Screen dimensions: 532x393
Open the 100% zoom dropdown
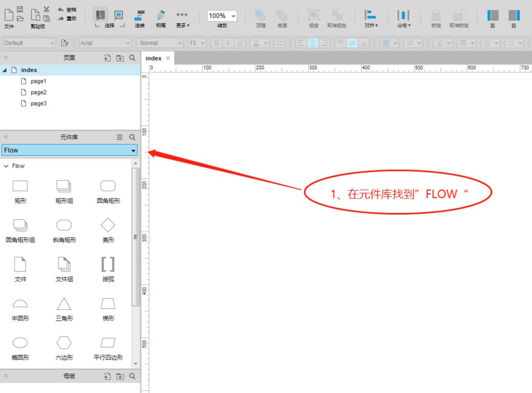tap(234, 17)
